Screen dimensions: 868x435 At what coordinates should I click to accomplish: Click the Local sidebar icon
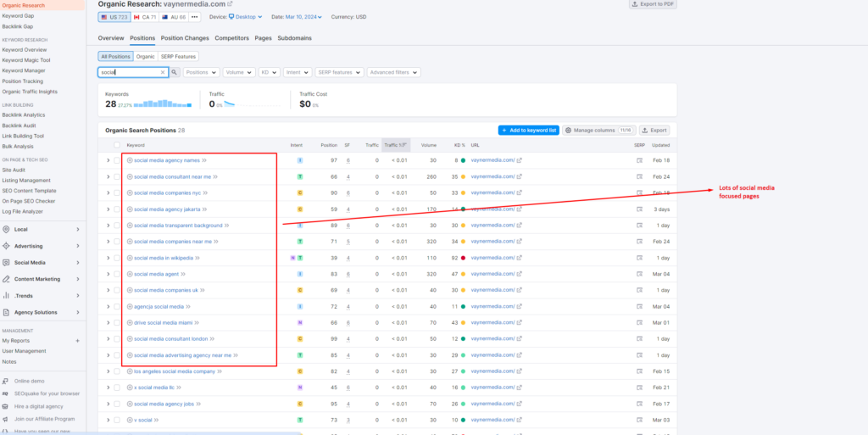(x=6, y=229)
